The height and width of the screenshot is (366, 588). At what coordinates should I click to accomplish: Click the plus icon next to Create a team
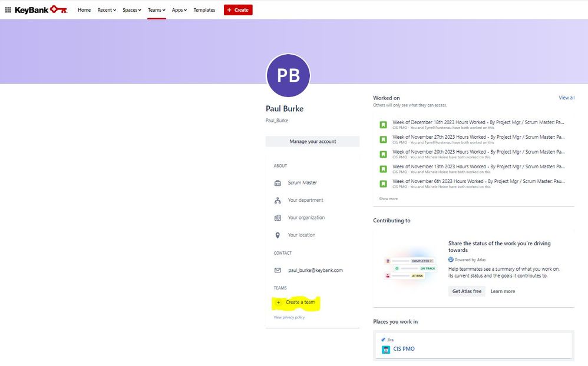(x=278, y=302)
